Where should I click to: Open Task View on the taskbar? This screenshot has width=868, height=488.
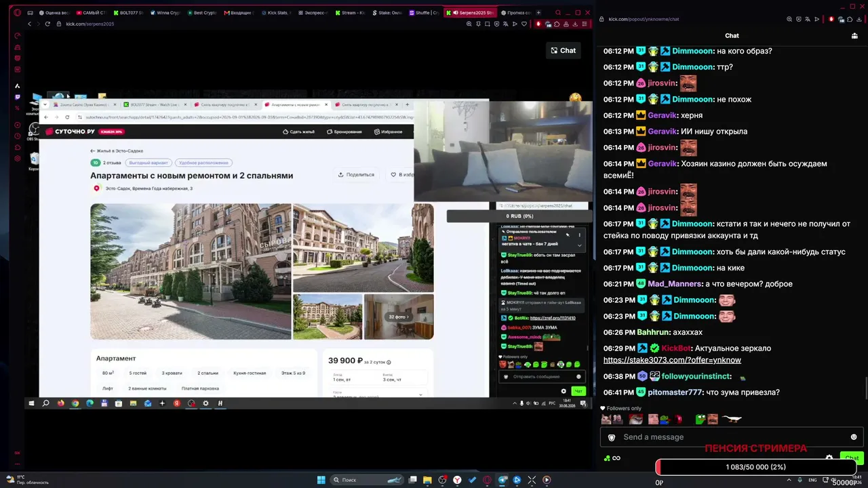point(412,480)
